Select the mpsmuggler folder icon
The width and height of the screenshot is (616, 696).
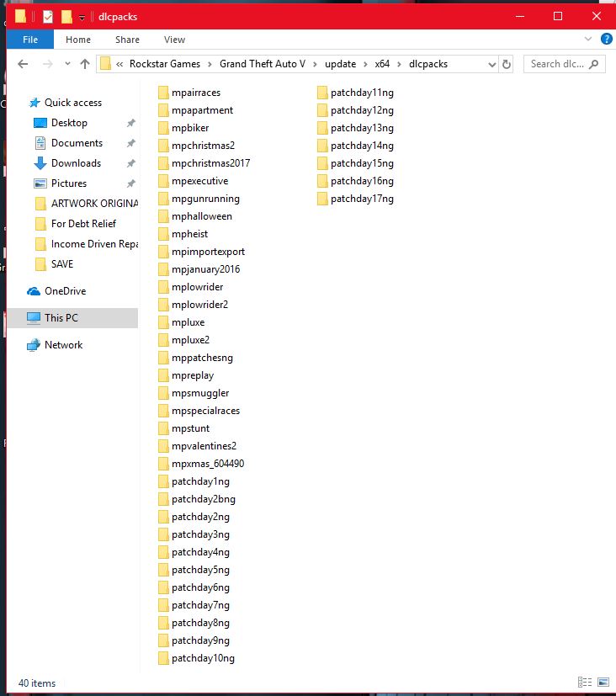(x=163, y=393)
